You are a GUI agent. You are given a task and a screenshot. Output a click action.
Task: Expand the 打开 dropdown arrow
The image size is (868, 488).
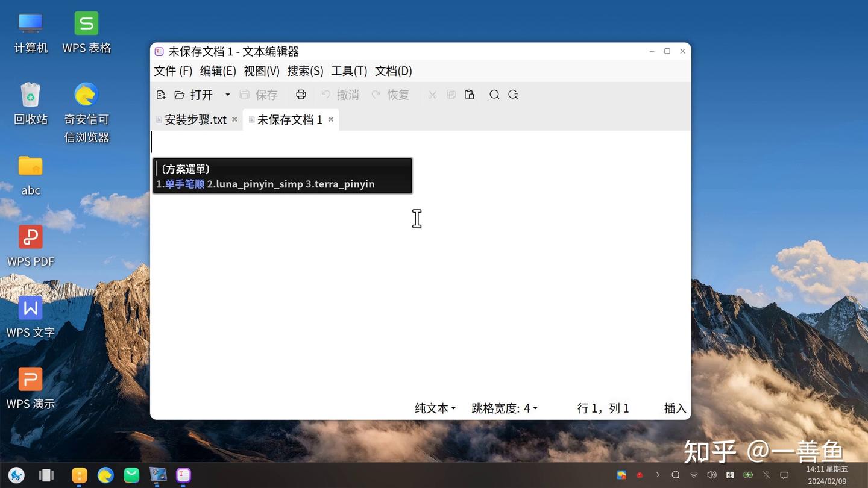click(x=227, y=95)
